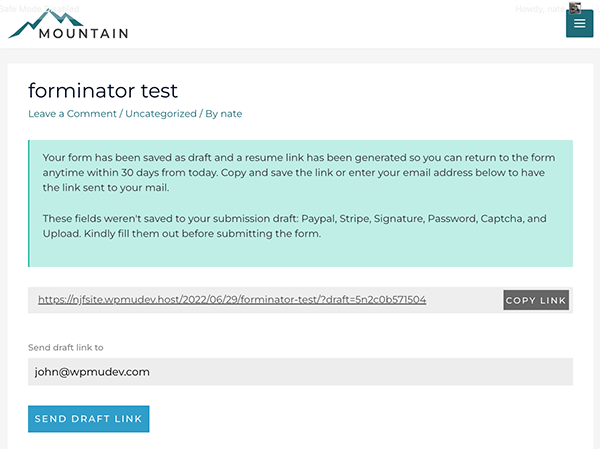Open the Uncategorized category link
The height and width of the screenshot is (449, 600).
161,114
